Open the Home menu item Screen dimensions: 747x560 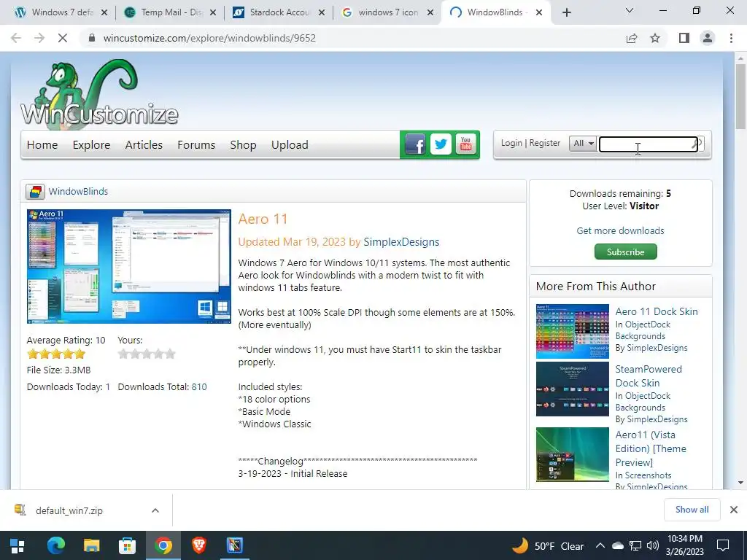point(42,145)
